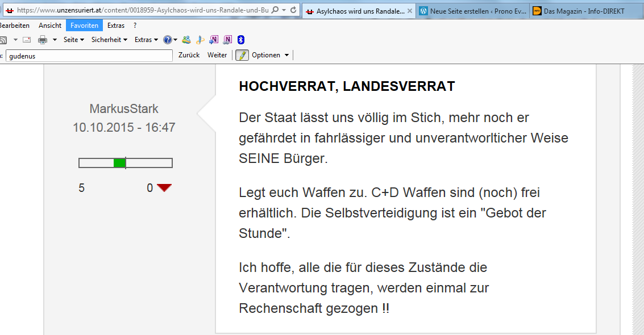Click the find field containing gudenus
This screenshot has width=644, height=335.
[x=89, y=56]
